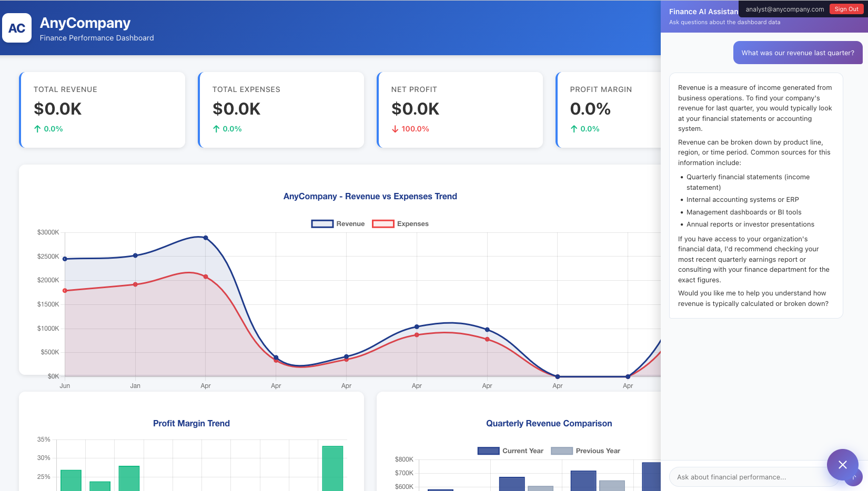Screen dimensions: 868x491
Task: Click the peak Revenue point near $3000K
Action: click(206, 238)
